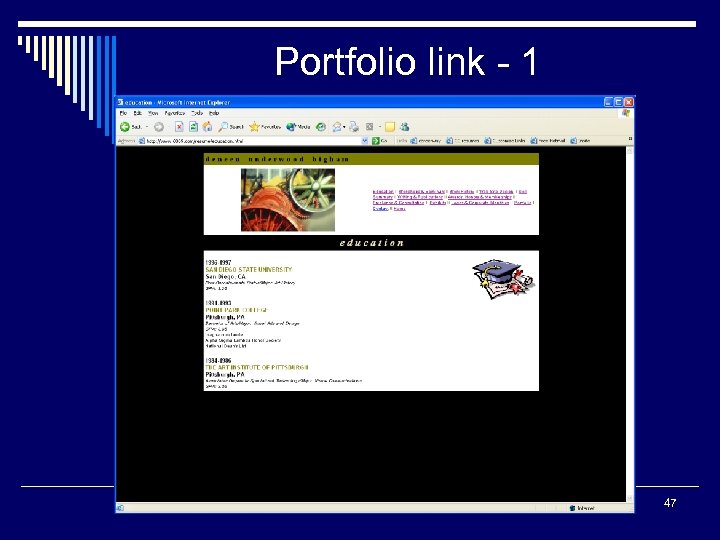Click the Customize Links shortcut
The width and height of the screenshot is (720, 540).
[x=505, y=141]
